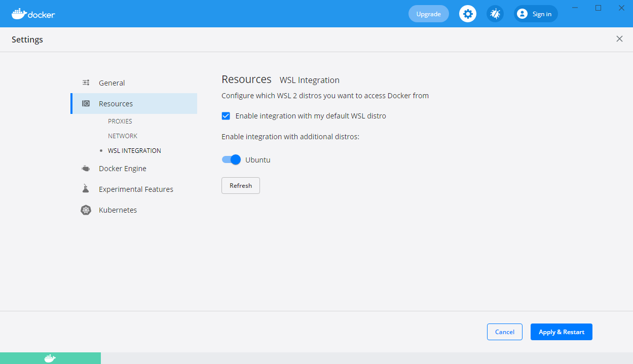Click the Resources panel icon
Viewport: 633px width, 364px height.
coord(86,103)
